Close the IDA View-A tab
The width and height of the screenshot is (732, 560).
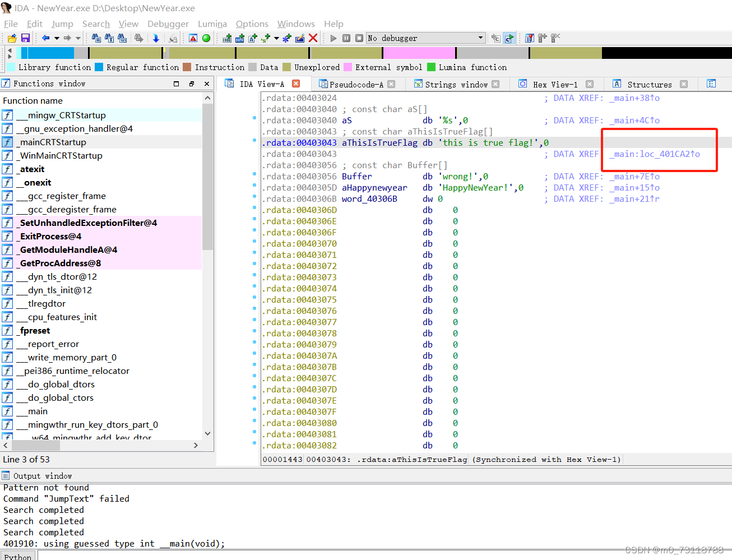(x=296, y=84)
